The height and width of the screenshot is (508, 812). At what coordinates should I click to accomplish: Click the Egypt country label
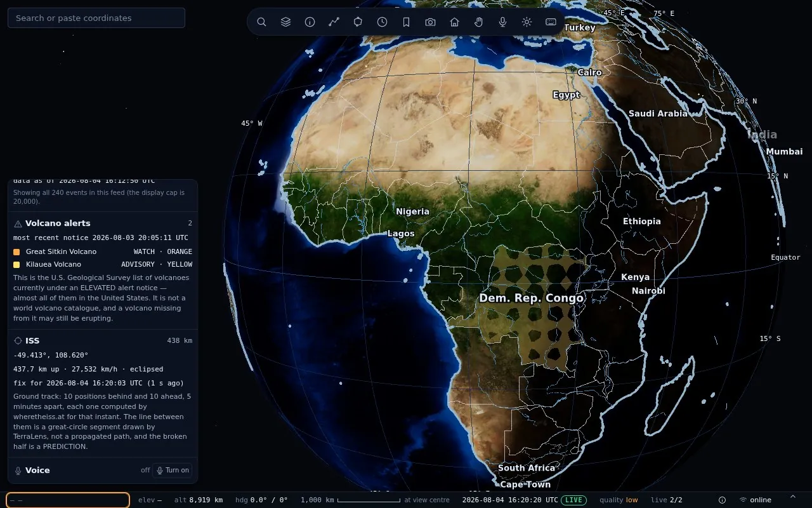pos(566,95)
